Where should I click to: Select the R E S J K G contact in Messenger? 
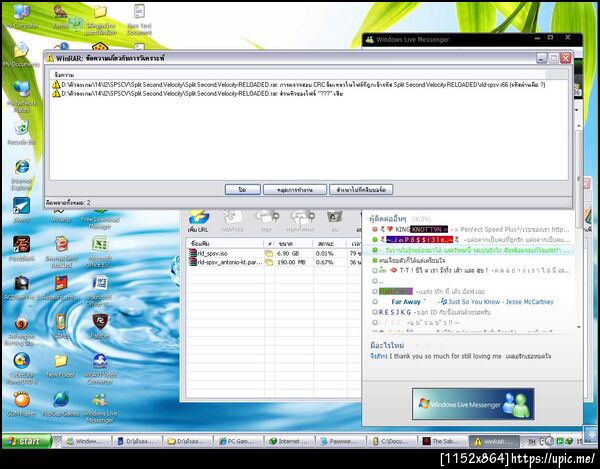431,312
